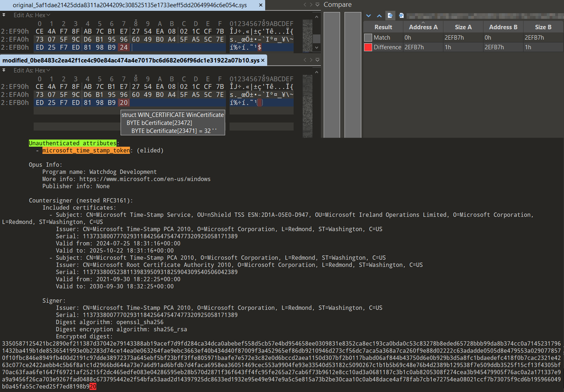Click scroll-down arrow of original pane scrollbar

point(317,48)
